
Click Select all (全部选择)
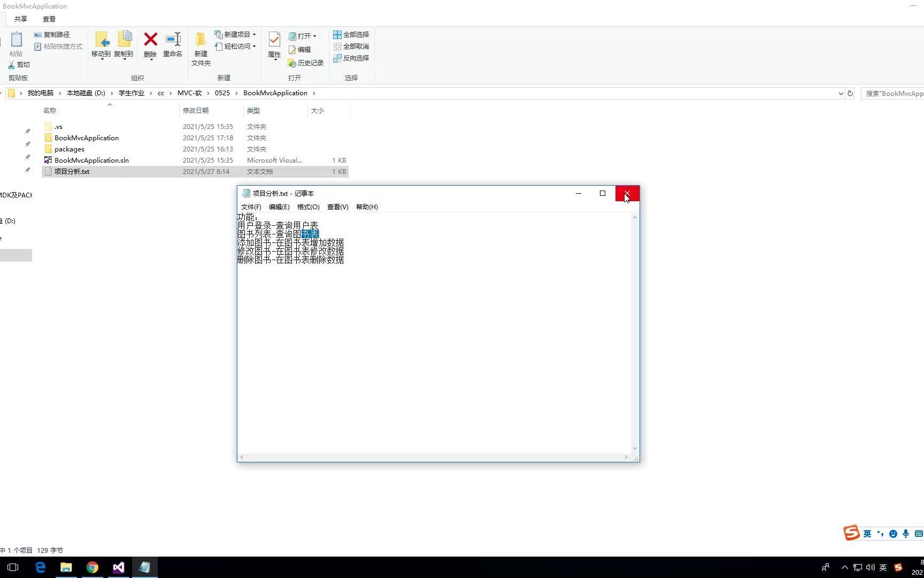point(351,35)
